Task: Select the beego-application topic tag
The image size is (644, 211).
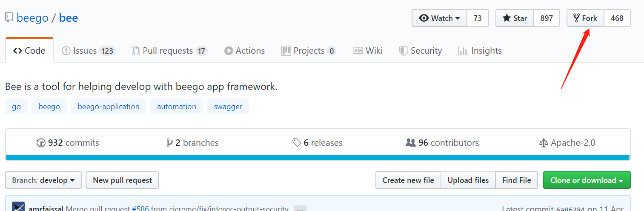Action: (x=109, y=107)
